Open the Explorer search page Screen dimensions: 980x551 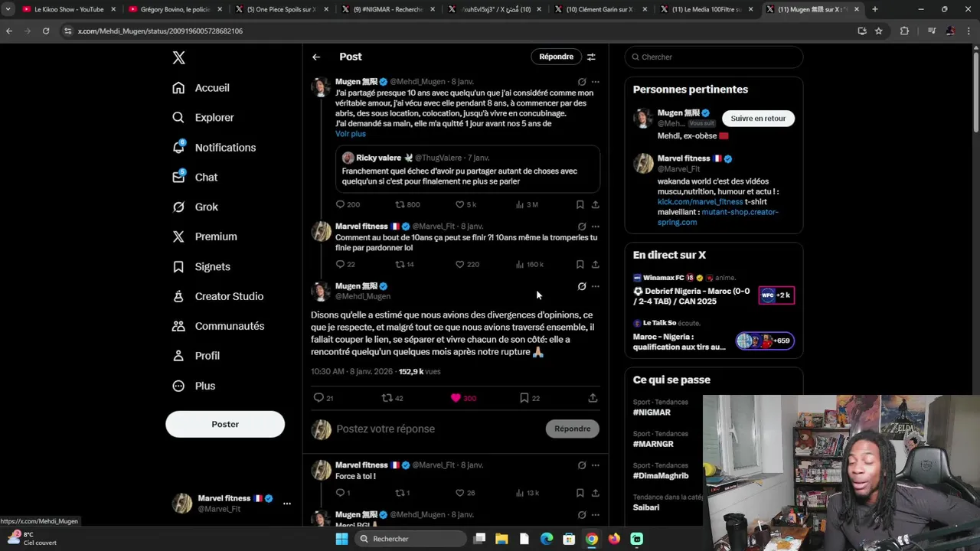click(204, 118)
